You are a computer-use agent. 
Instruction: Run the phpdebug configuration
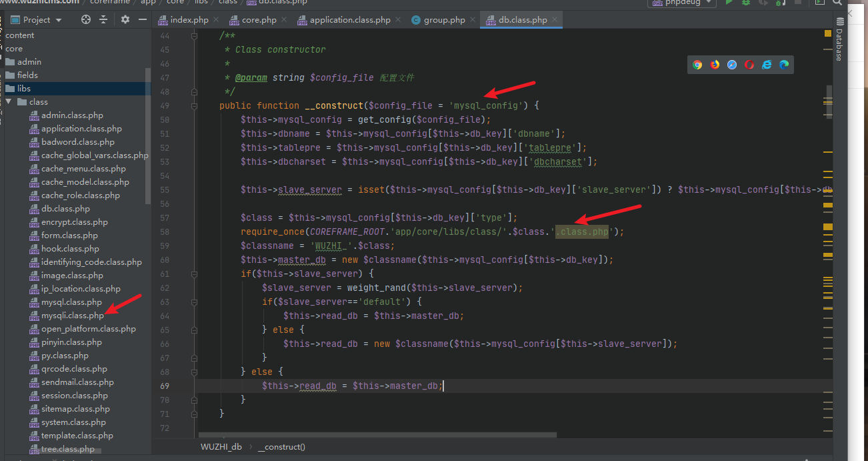(x=729, y=3)
